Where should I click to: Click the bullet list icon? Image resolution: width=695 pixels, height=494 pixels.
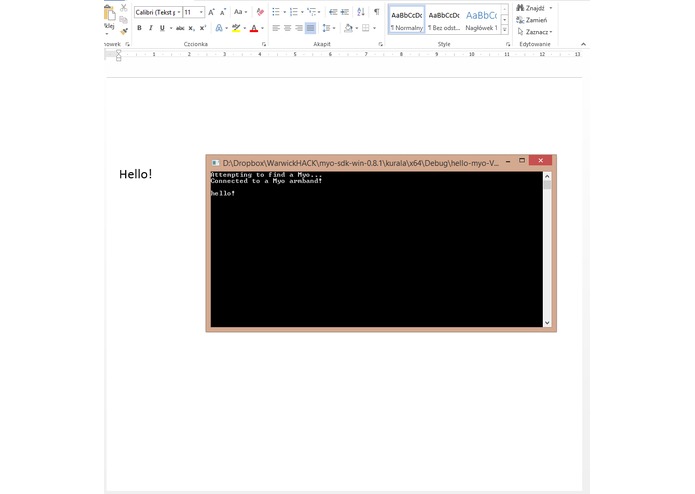pyautogui.click(x=276, y=12)
